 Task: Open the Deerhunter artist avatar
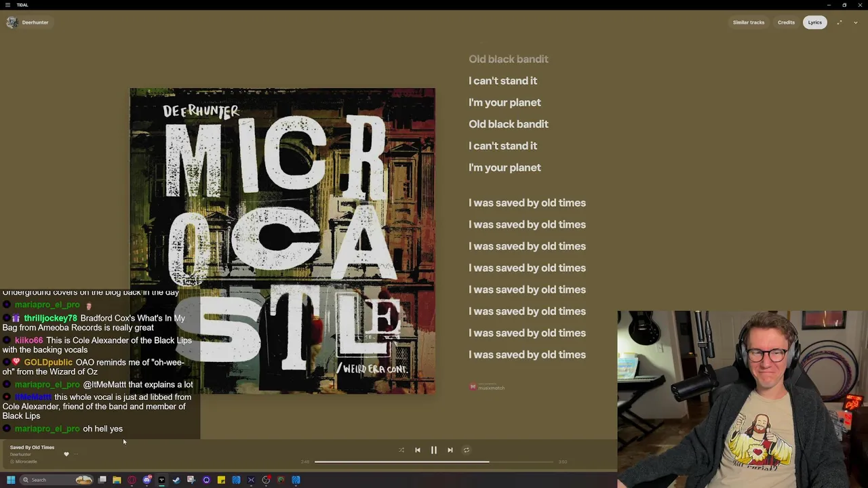click(12, 22)
